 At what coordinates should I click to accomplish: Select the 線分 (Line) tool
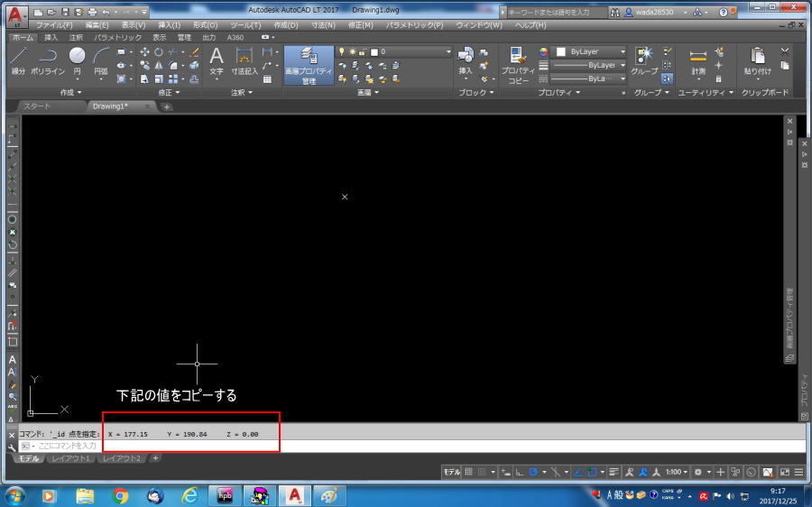click(19, 61)
